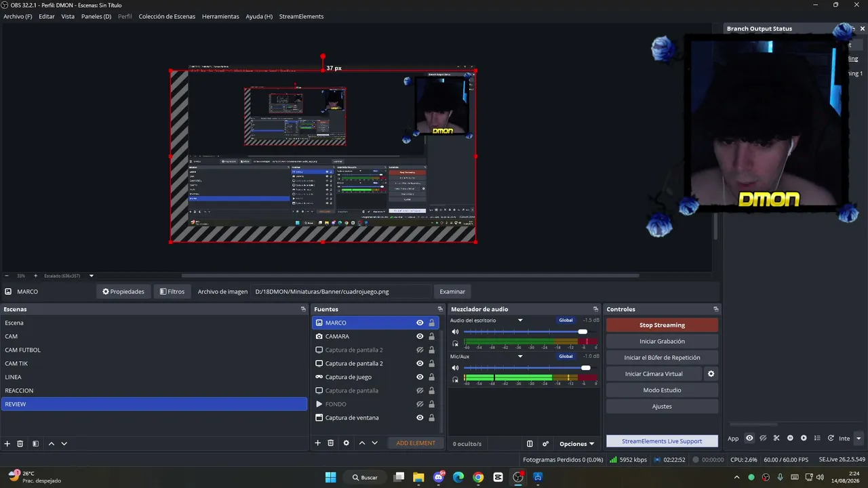This screenshot has width=868, height=488.
Task: Open File Explorer from the taskbar
Action: point(418,477)
